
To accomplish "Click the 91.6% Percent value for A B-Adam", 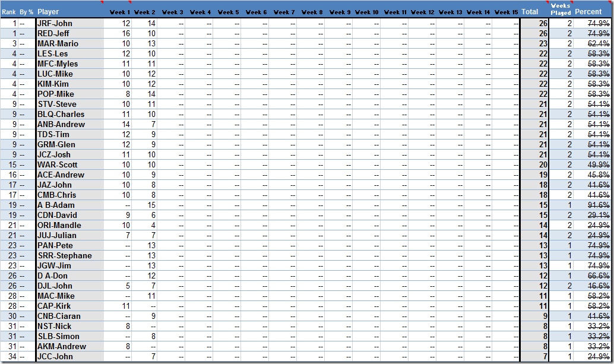I will pos(599,205).
